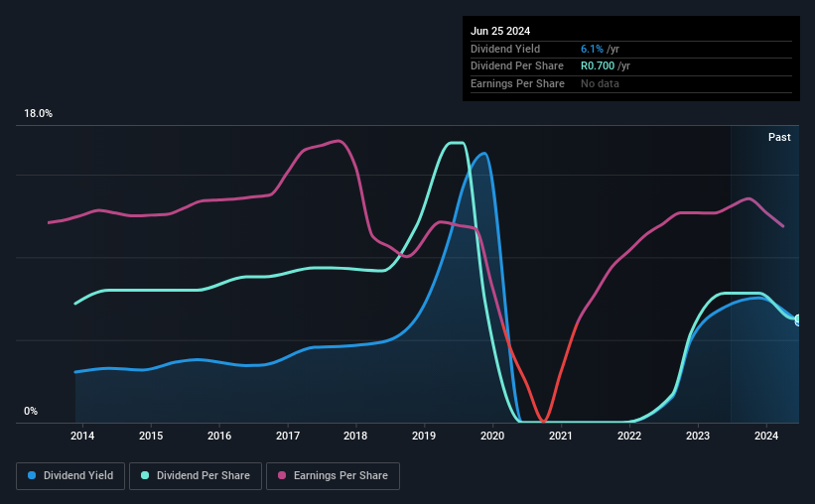Click the Earnings Per Share No data text
The image size is (815, 504).
[x=600, y=83]
